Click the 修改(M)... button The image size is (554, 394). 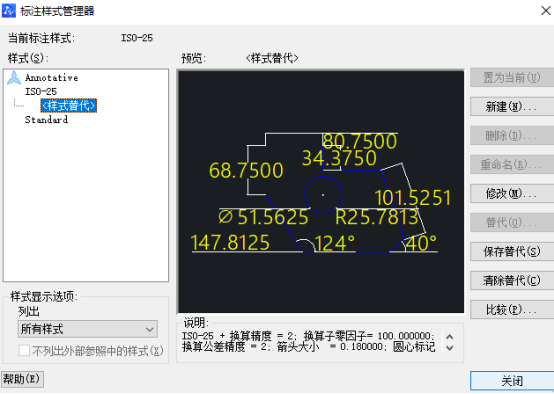pos(512,193)
